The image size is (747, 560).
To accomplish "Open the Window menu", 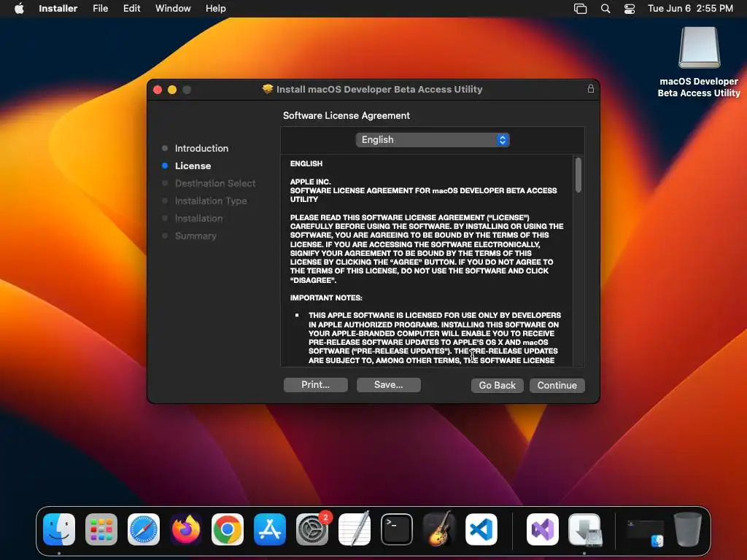I will tap(173, 8).
